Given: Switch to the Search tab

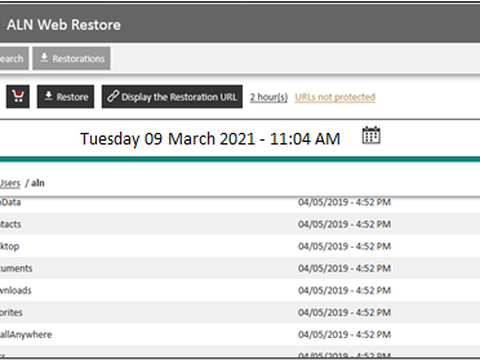Looking at the screenshot, I should coord(13,58).
